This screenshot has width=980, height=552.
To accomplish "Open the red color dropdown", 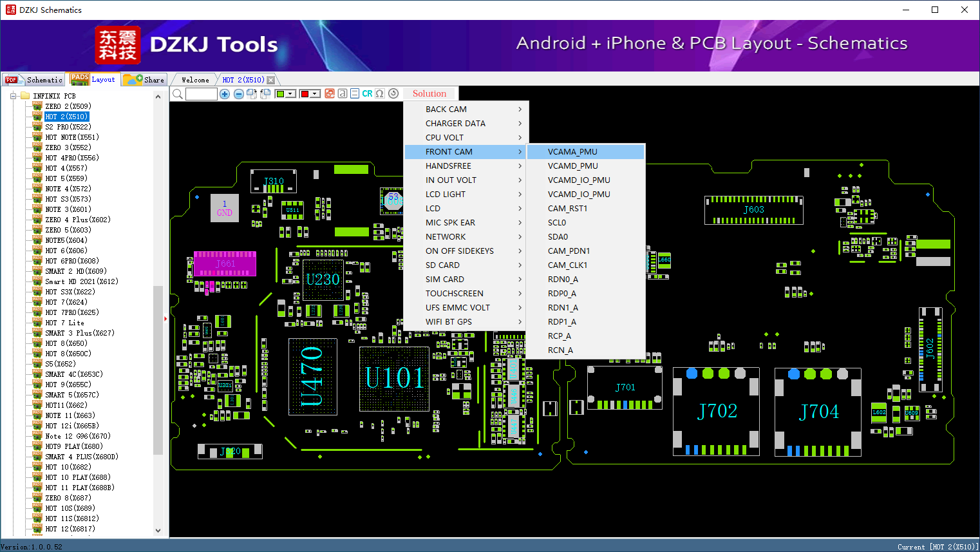I will coord(315,94).
